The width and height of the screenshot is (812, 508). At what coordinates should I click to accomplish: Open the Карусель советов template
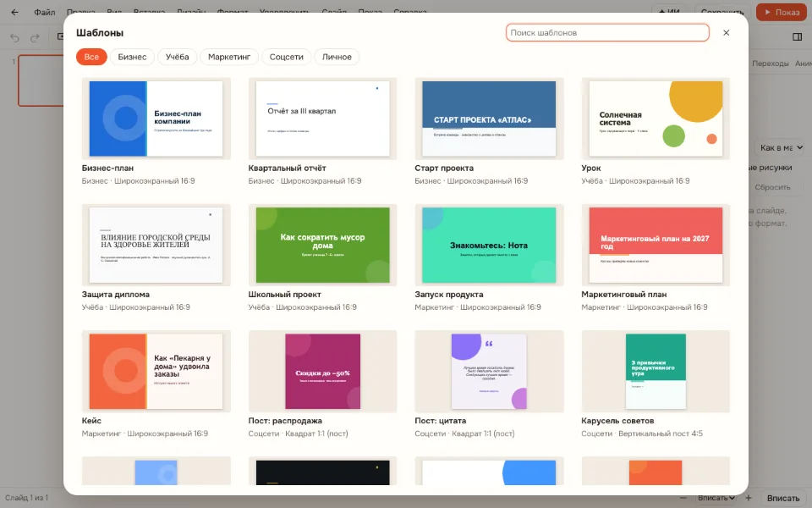656,384
